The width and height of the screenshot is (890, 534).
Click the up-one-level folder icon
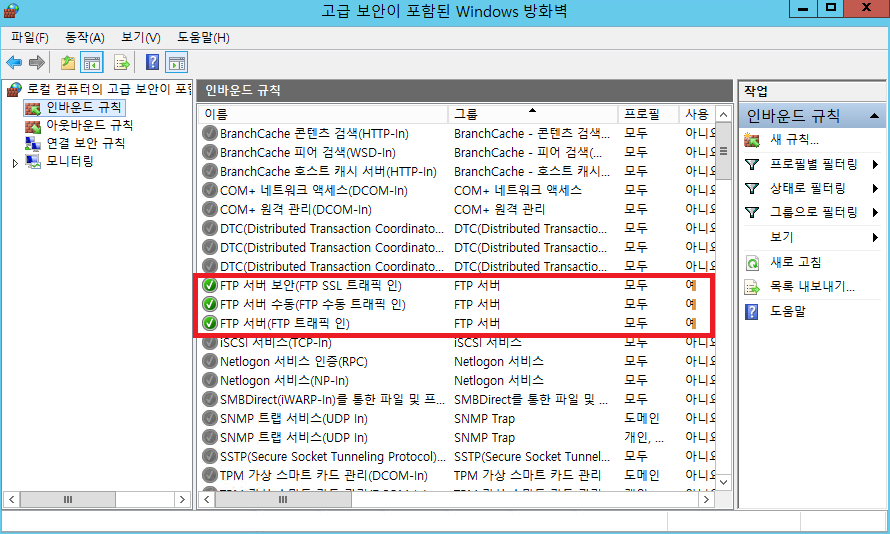click(68, 62)
